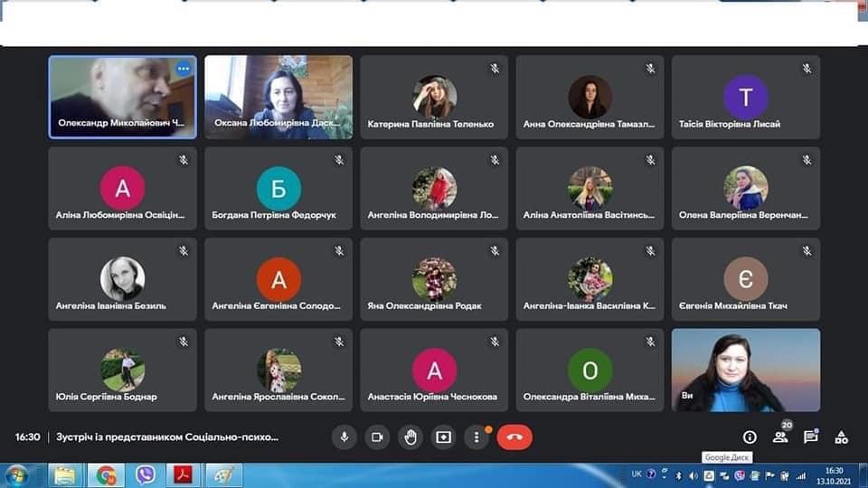
Task: Switch to Chrome in the taskbar
Action: 107,474
